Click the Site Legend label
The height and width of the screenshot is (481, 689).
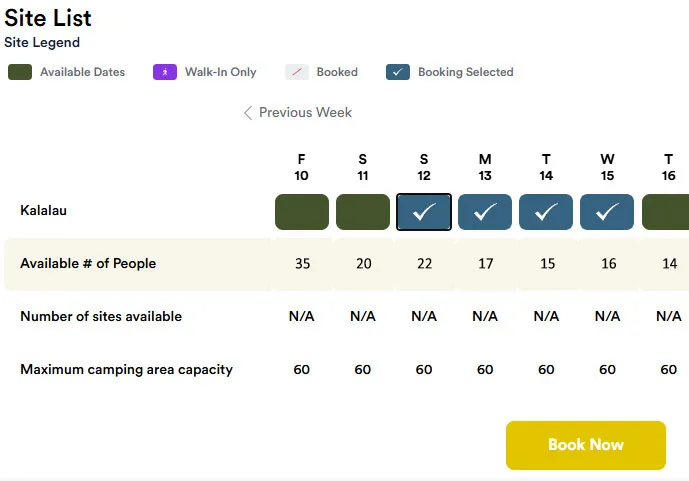[42, 42]
